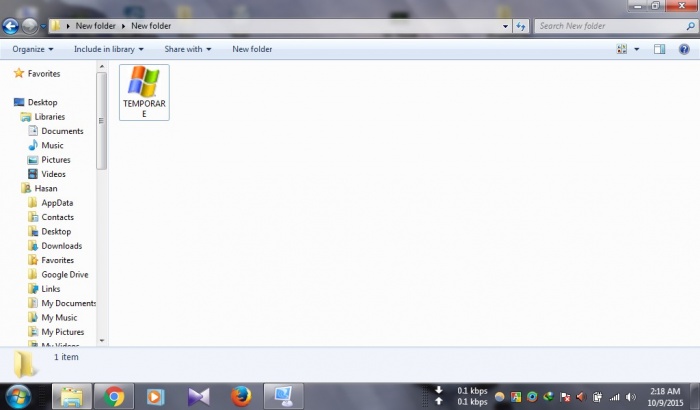The height and width of the screenshot is (410, 700).
Task: Click the folder icon in the address bar
Action: (x=55, y=25)
